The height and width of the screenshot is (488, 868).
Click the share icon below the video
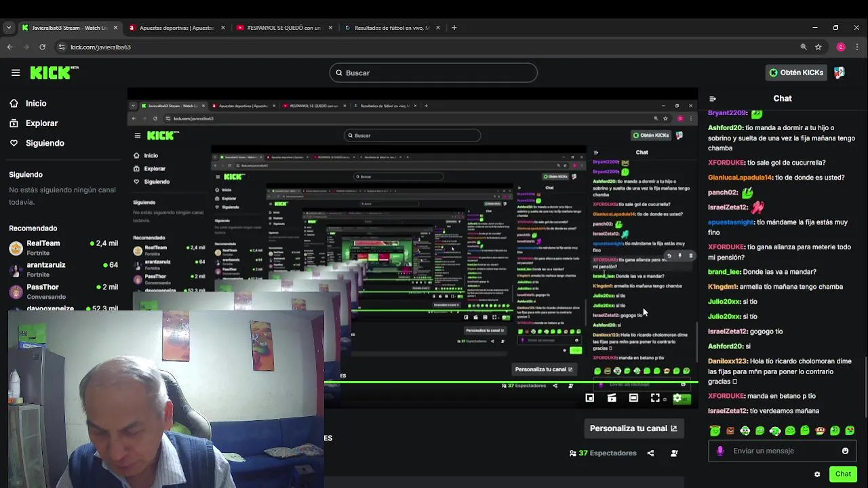click(x=650, y=453)
